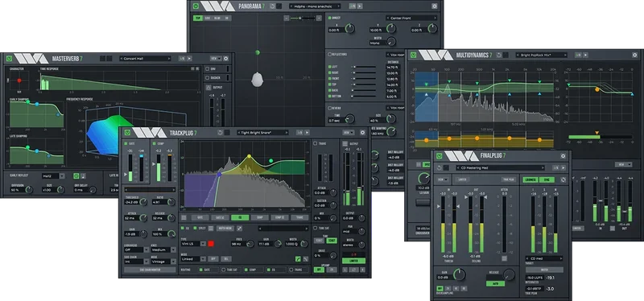Open Panorama settings gear
The height and width of the screenshot is (301, 644).
pyautogui.click(x=435, y=6)
